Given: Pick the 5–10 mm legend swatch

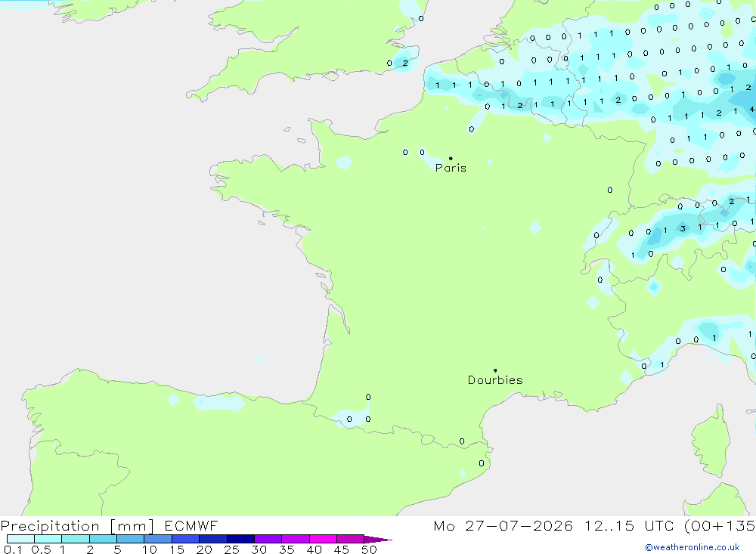Looking at the screenshot, I should (131, 539).
